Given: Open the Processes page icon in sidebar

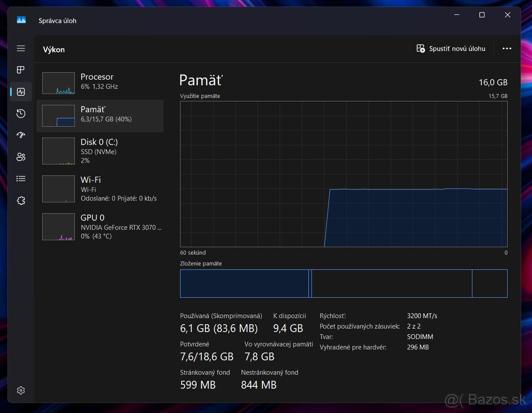Looking at the screenshot, I should coord(21,70).
